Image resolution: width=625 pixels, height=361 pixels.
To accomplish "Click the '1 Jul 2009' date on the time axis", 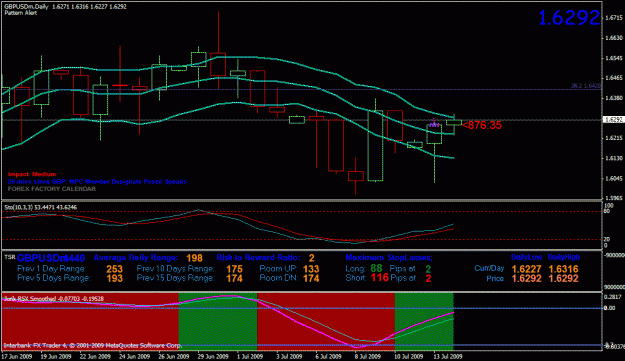I will pos(250,356).
